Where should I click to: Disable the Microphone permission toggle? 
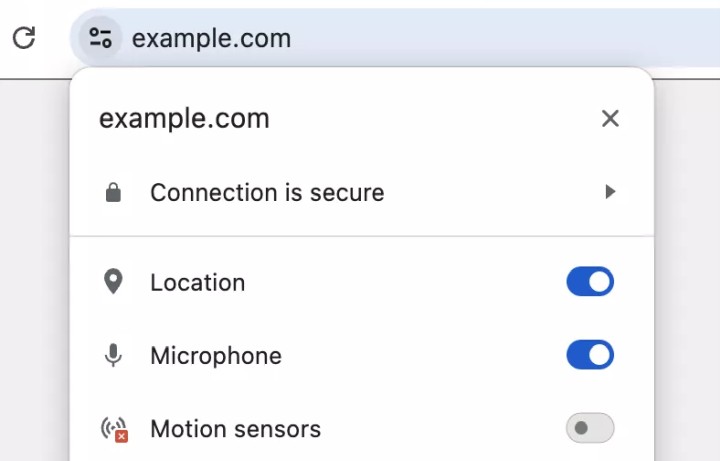pyautogui.click(x=590, y=355)
